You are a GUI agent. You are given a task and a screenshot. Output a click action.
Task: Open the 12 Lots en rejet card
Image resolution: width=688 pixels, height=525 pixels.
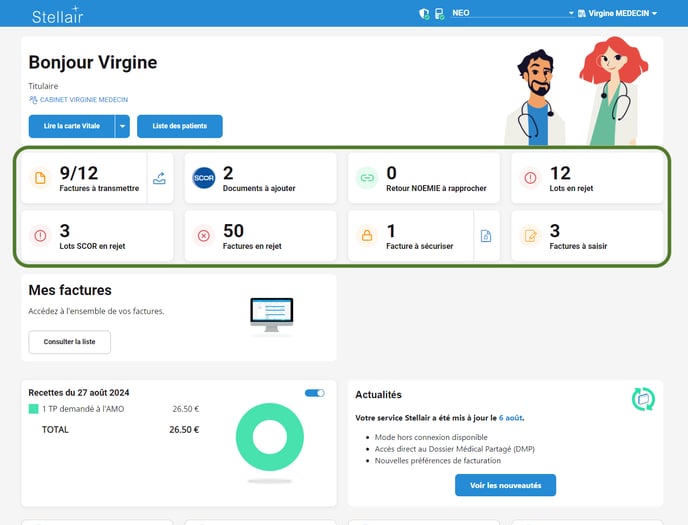coord(587,178)
